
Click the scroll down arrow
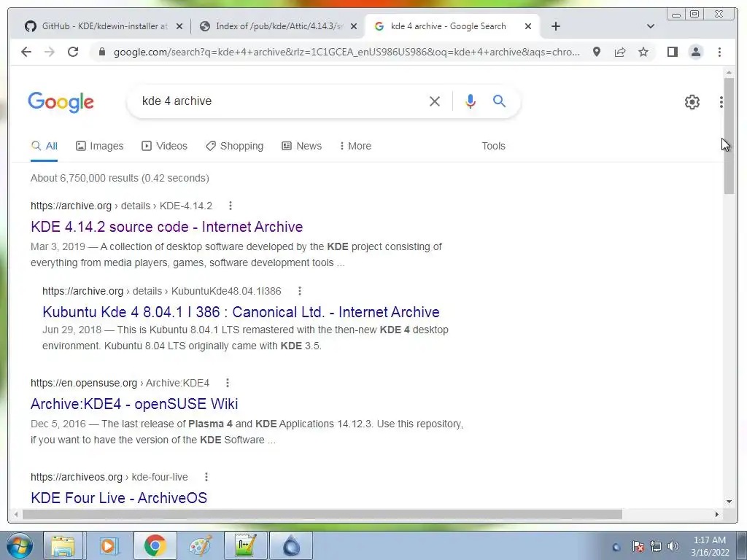click(729, 502)
